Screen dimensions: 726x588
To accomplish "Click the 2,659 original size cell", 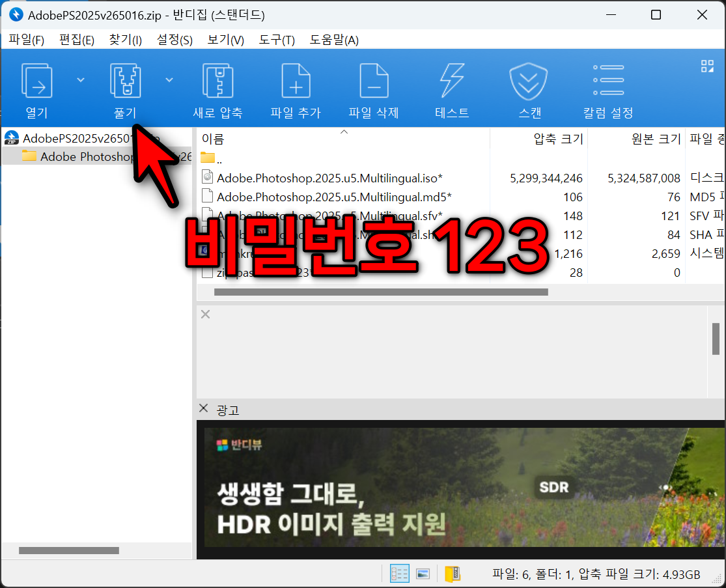I will point(666,254).
